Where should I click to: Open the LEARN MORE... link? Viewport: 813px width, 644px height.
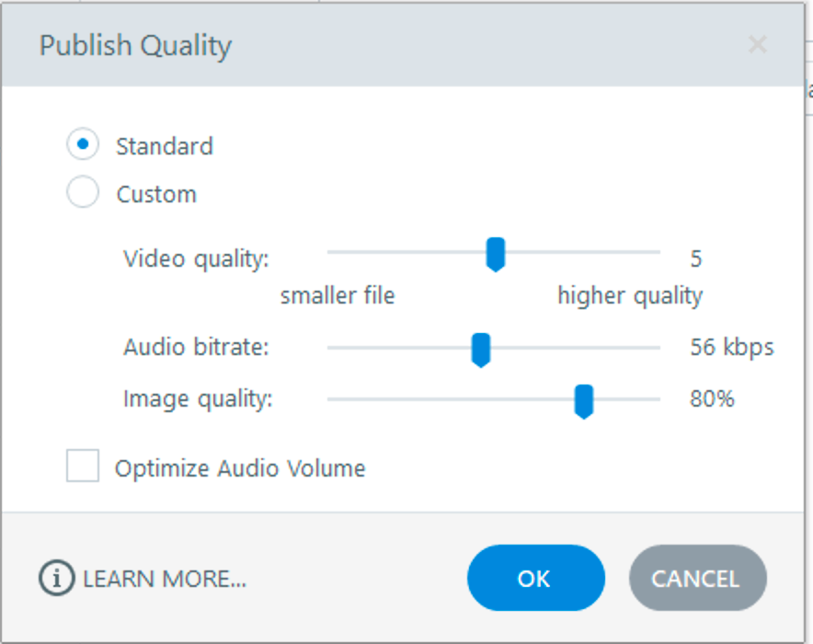click(165, 579)
